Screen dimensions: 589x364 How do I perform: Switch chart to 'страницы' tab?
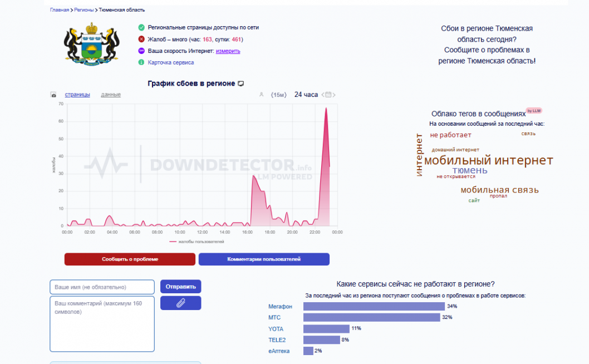77,95
